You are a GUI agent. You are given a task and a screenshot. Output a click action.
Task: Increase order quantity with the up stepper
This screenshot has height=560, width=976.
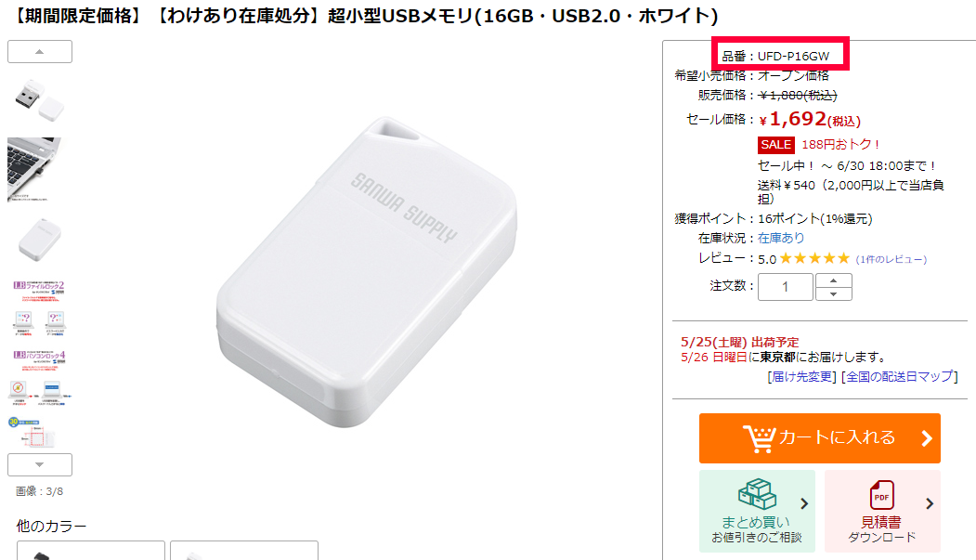[834, 280]
